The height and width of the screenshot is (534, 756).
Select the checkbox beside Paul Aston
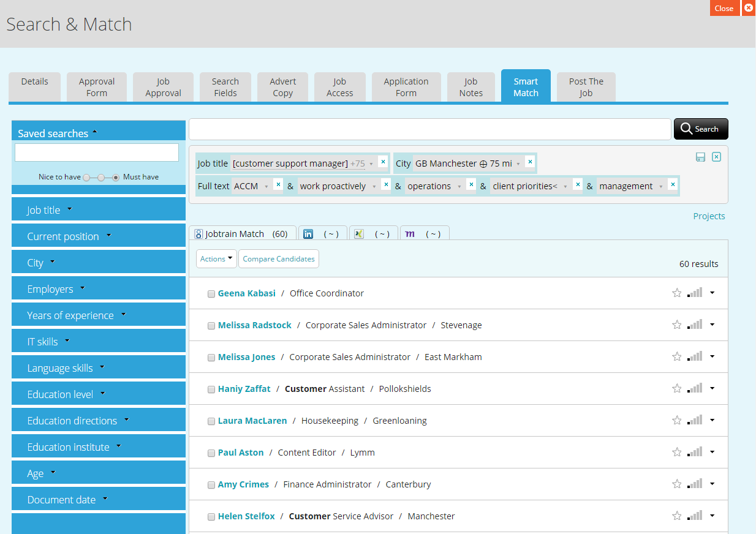tap(211, 453)
